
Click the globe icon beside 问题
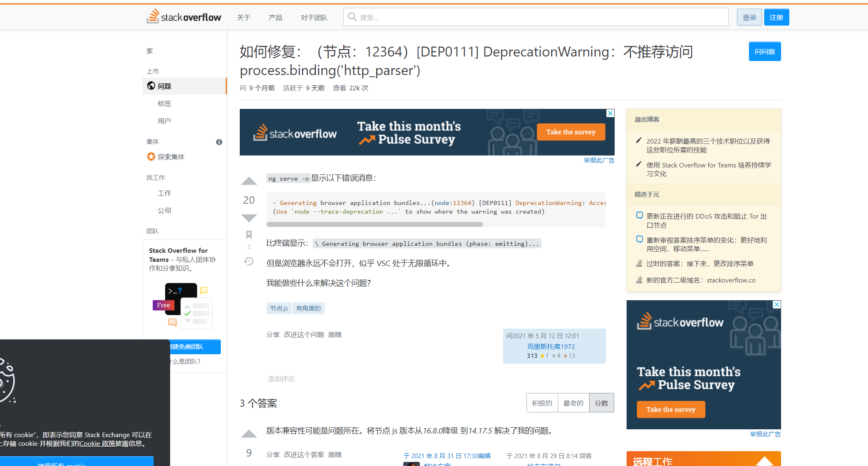[x=151, y=86]
